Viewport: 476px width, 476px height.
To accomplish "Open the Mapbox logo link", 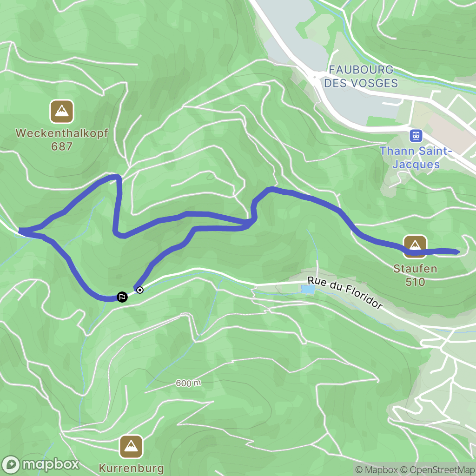I will [41, 465].
